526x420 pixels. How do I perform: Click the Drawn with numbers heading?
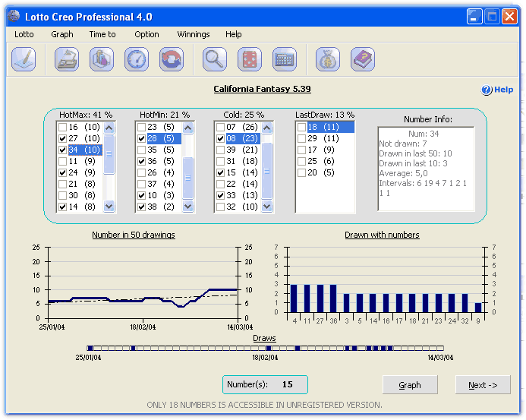click(x=382, y=235)
